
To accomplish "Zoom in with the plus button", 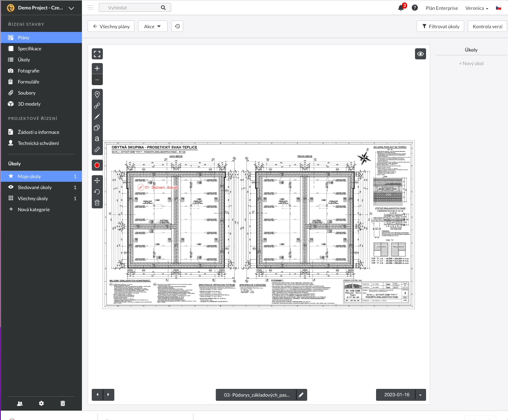I will click(x=97, y=68).
